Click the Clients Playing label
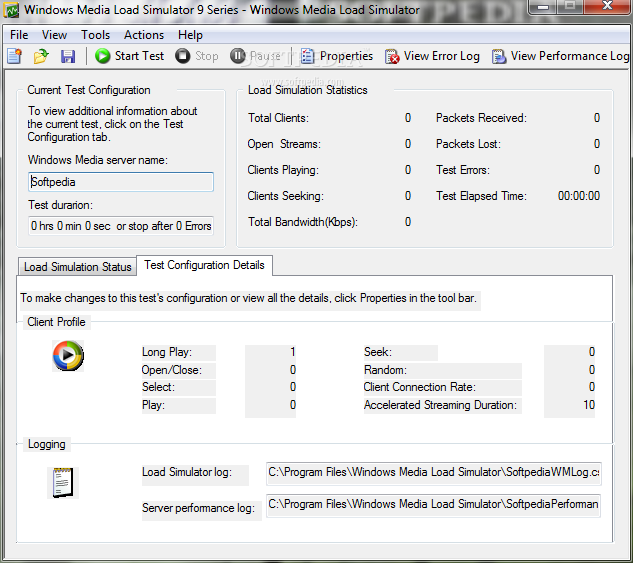 [x=283, y=170]
